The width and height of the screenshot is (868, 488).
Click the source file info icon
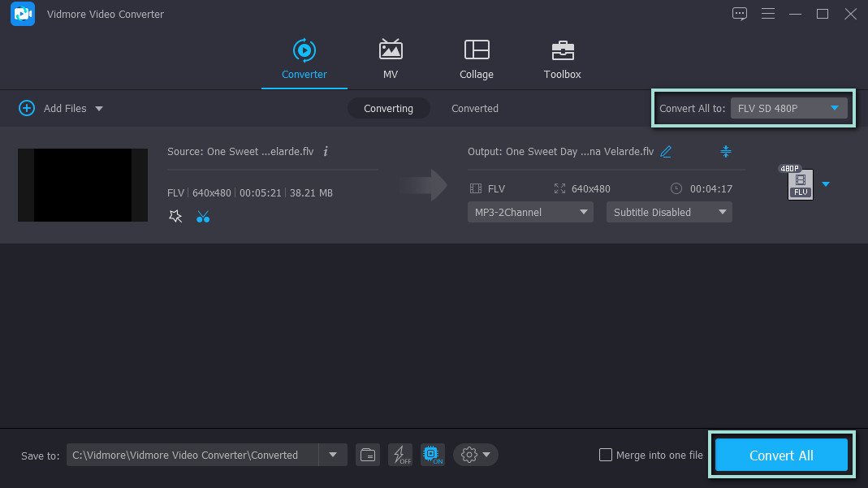point(326,151)
